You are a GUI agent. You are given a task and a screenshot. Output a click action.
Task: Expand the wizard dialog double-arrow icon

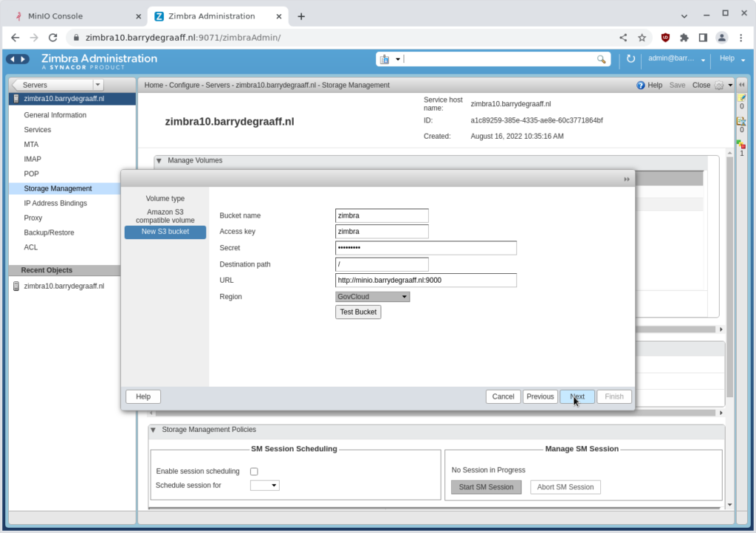click(x=627, y=179)
